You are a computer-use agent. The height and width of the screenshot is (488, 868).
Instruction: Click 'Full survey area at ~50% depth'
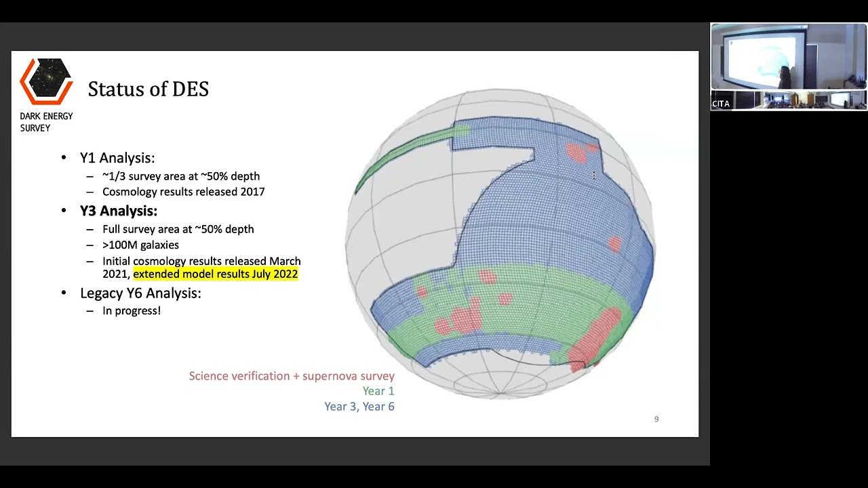click(178, 229)
